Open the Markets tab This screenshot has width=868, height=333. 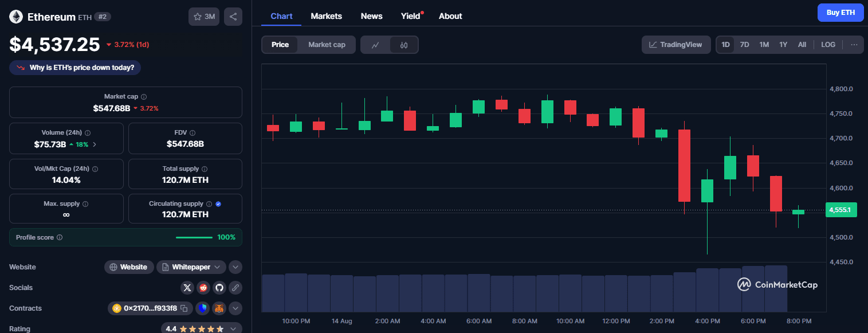pyautogui.click(x=326, y=16)
